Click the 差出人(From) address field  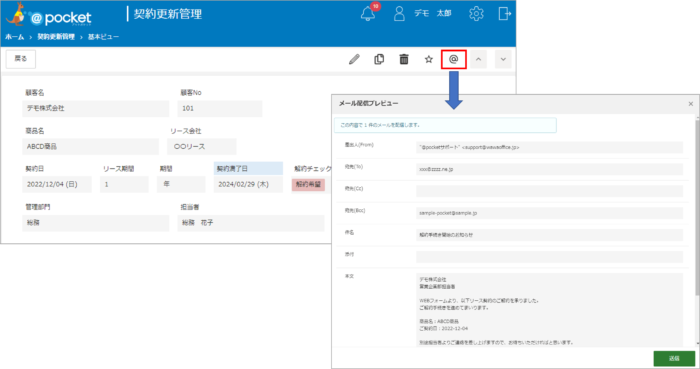click(549, 147)
